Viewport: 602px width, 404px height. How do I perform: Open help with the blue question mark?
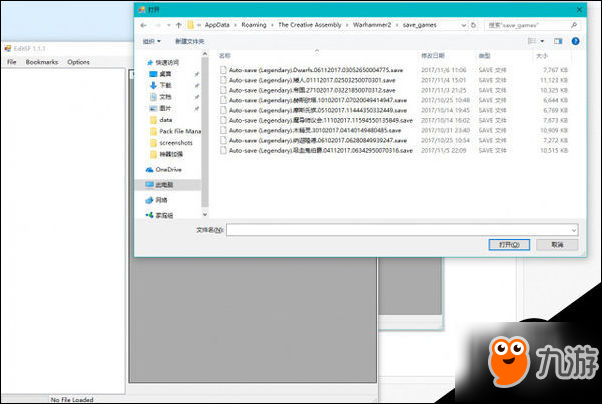575,41
